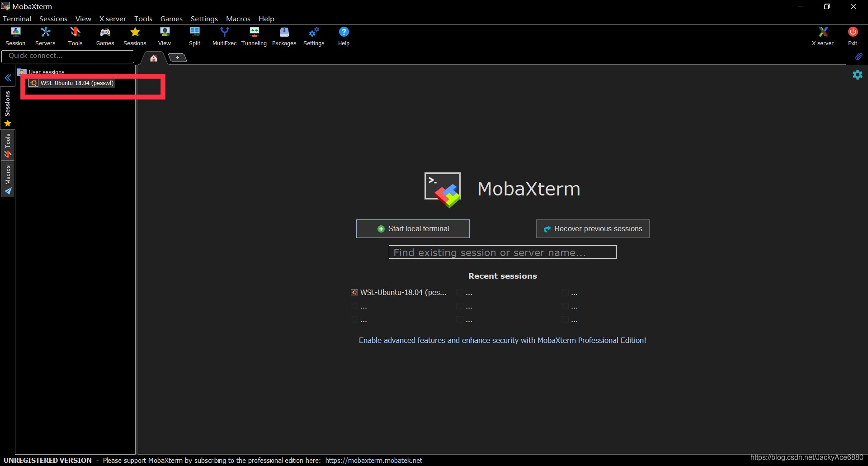Open the Packages toolbar icon
Viewport: 868px width, 466px height.
pyautogui.click(x=284, y=36)
